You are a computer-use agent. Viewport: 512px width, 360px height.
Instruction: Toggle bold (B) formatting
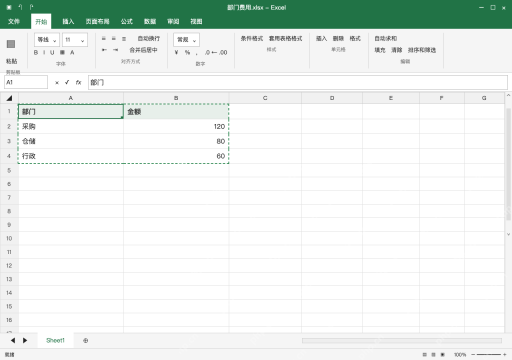point(36,52)
